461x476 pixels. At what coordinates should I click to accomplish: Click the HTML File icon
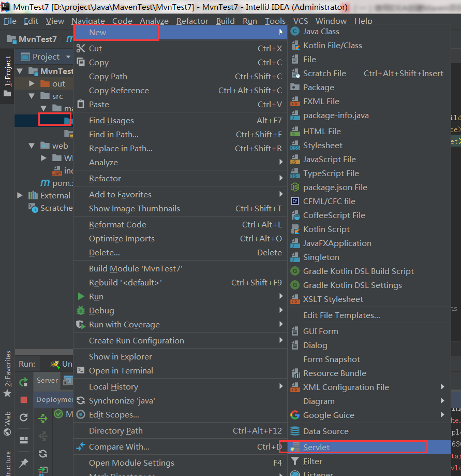click(x=295, y=131)
